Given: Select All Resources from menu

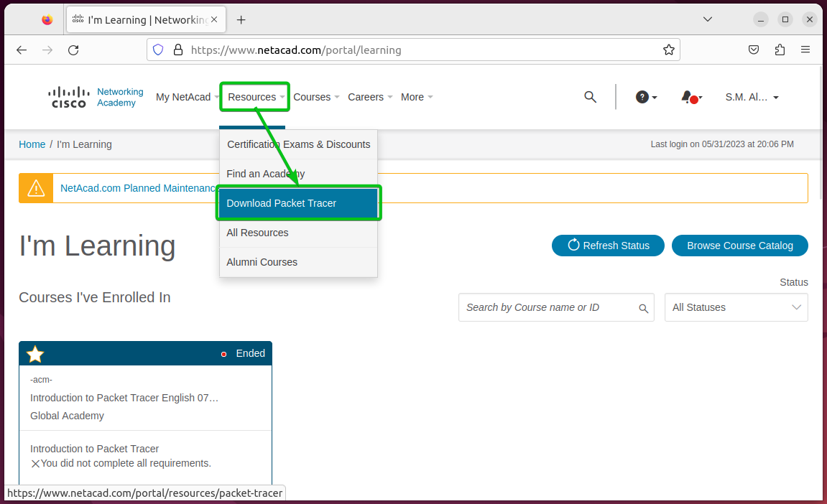Looking at the screenshot, I should pyautogui.click(x=298, y=233).
